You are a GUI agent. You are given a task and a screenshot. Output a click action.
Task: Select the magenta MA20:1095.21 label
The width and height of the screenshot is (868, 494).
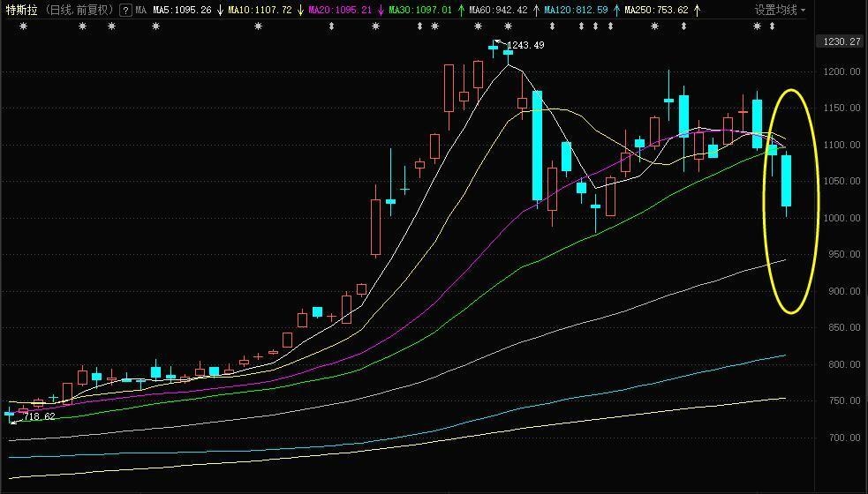click(341, 11)
